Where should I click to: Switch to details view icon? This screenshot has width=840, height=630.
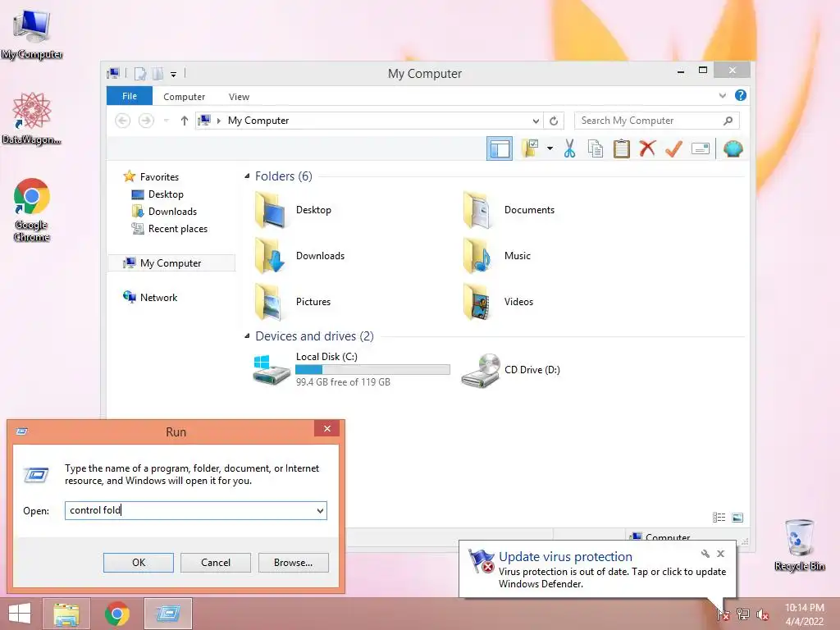[x=719, y=517]
